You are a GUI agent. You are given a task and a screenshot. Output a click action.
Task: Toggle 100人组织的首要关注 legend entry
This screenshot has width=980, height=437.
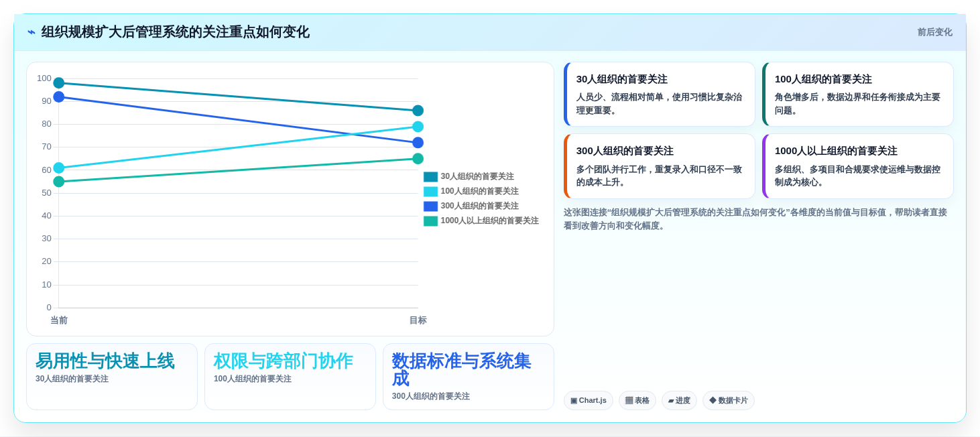471,191
